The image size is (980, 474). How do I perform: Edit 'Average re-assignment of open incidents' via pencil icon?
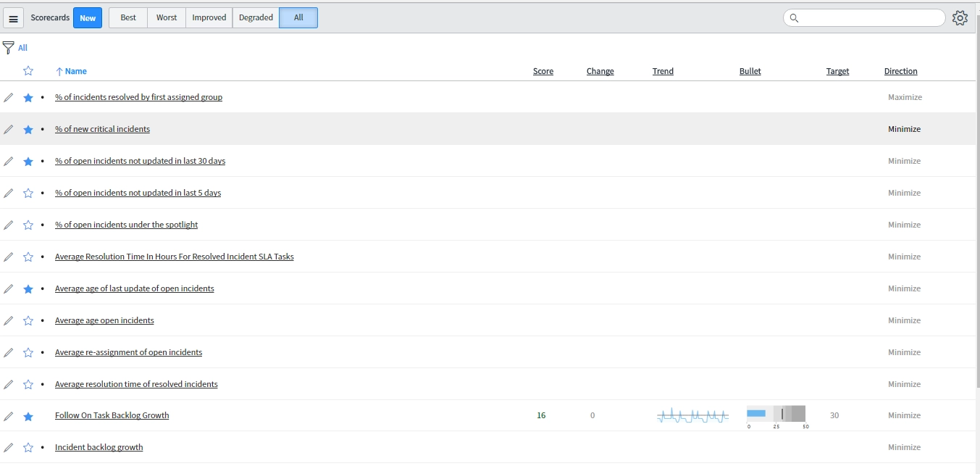9,352
